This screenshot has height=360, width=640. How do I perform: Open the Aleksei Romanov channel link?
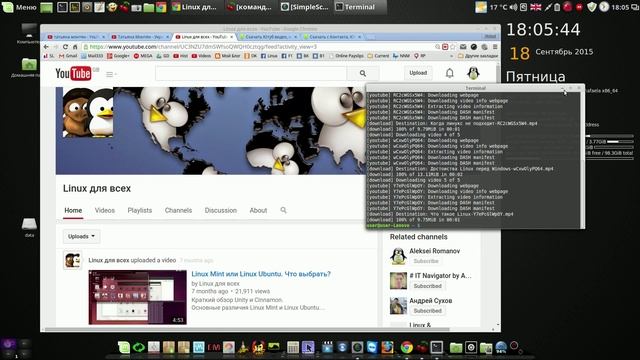(x=434, y=251)
